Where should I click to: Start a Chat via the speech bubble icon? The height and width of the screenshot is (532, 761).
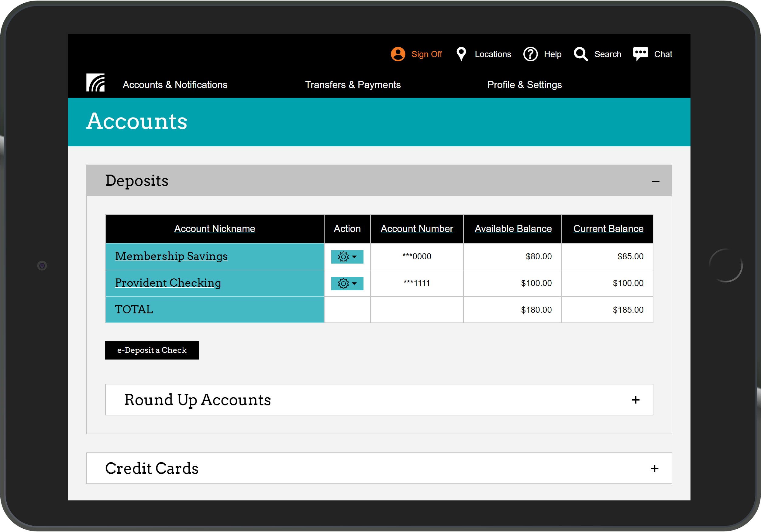(640, 54)
